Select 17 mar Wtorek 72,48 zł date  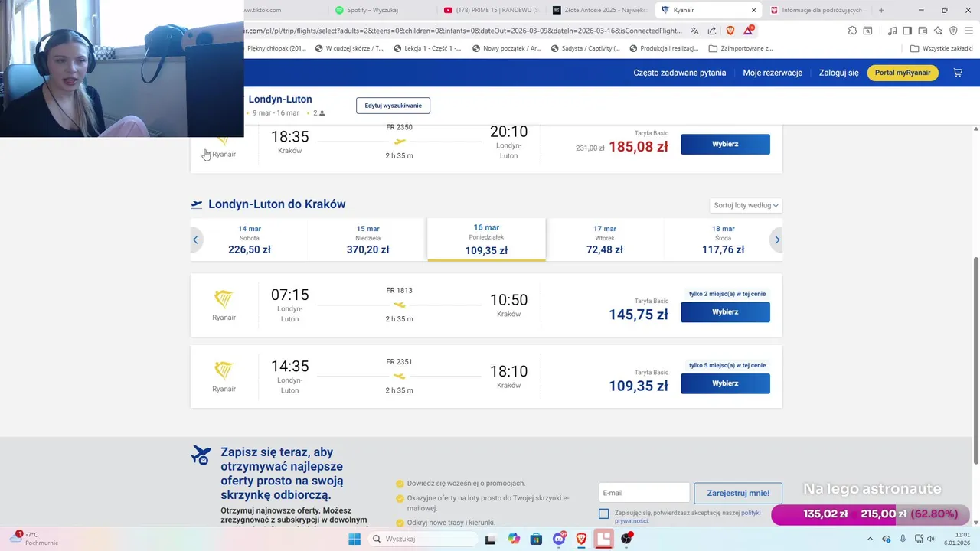(605, 240)
